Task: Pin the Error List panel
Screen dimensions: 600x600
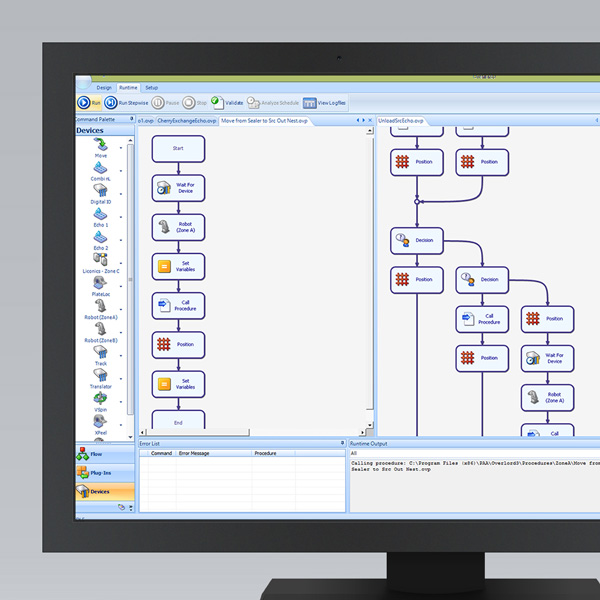Action: click(x=342, y=443)
